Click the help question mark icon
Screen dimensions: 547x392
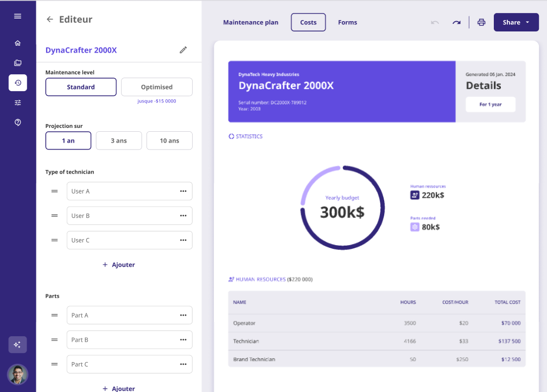pos(17,123)
